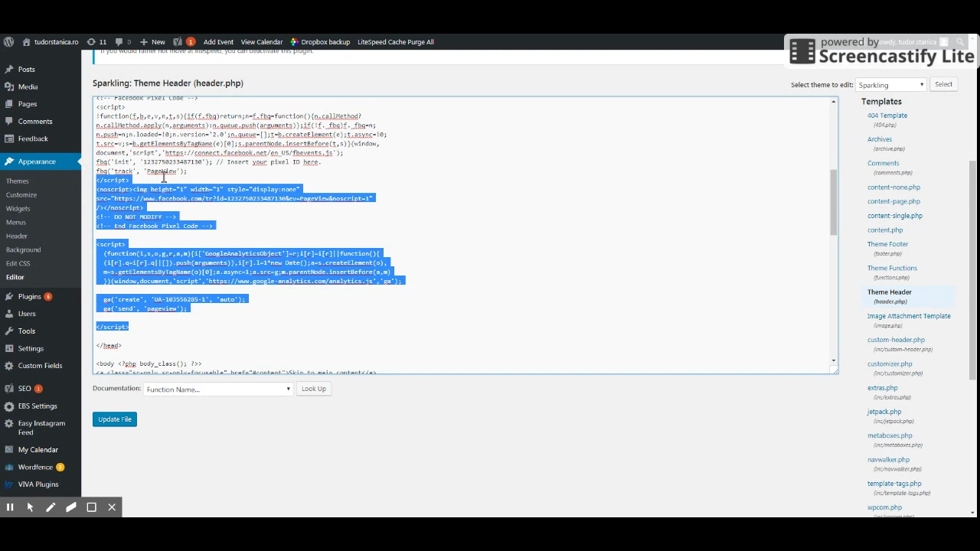The height and width of the screenshot is (551, 980).
Task: Select Screencastify mouse cursor tool
Action: 30,507
